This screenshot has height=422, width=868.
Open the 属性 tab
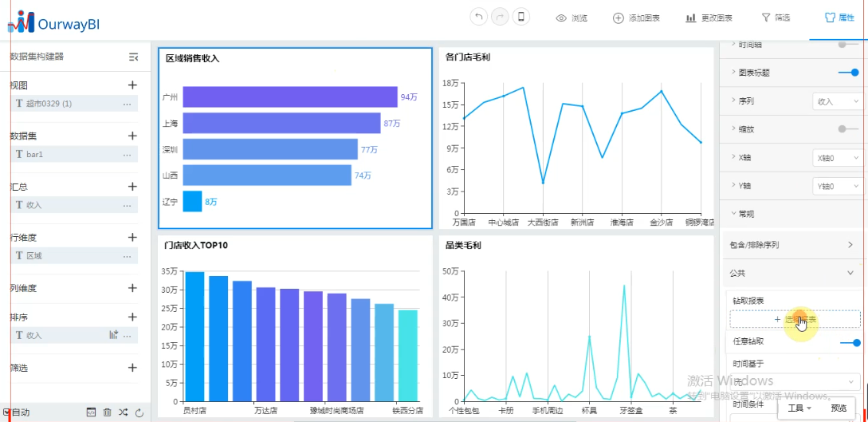point(839,18)
